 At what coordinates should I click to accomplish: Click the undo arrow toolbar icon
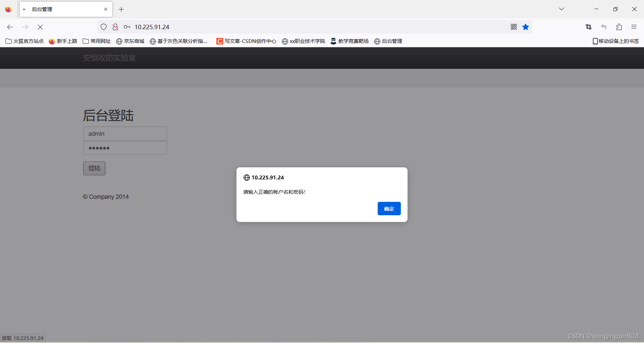coord(604,27)
